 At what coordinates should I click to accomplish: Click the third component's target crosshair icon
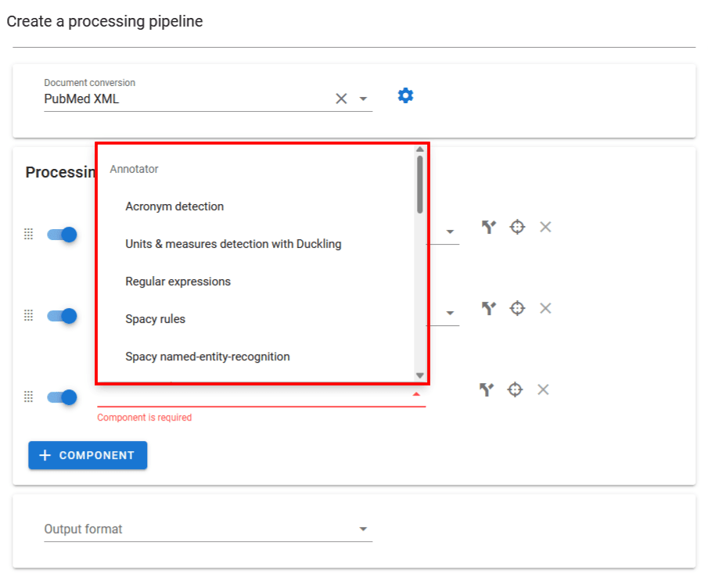point(515,389)
